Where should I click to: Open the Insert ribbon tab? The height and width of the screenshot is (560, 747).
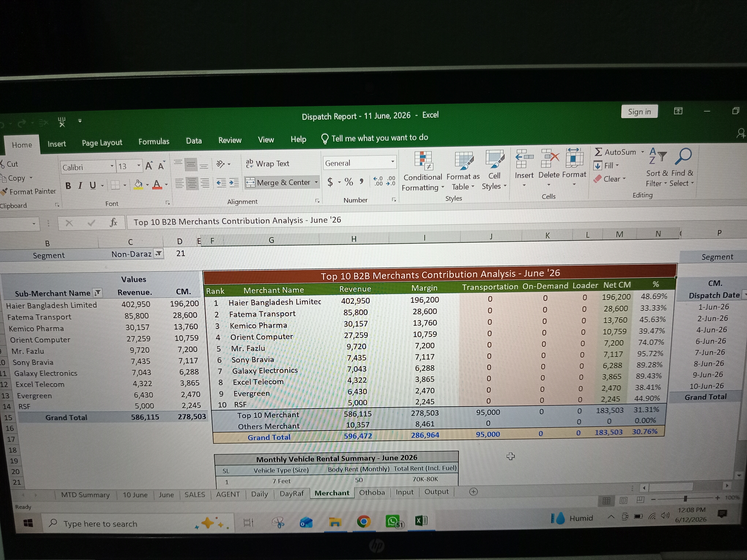point(57,144)
